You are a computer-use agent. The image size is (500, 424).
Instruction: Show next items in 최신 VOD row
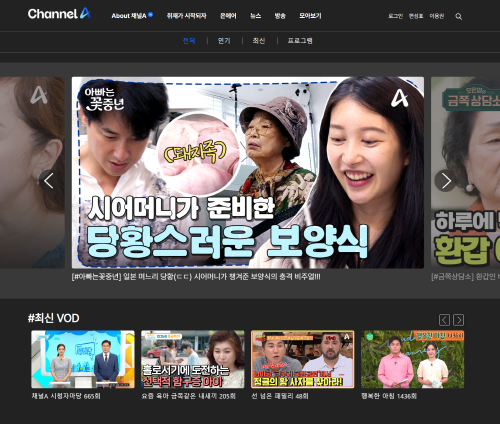pos(458,320)
